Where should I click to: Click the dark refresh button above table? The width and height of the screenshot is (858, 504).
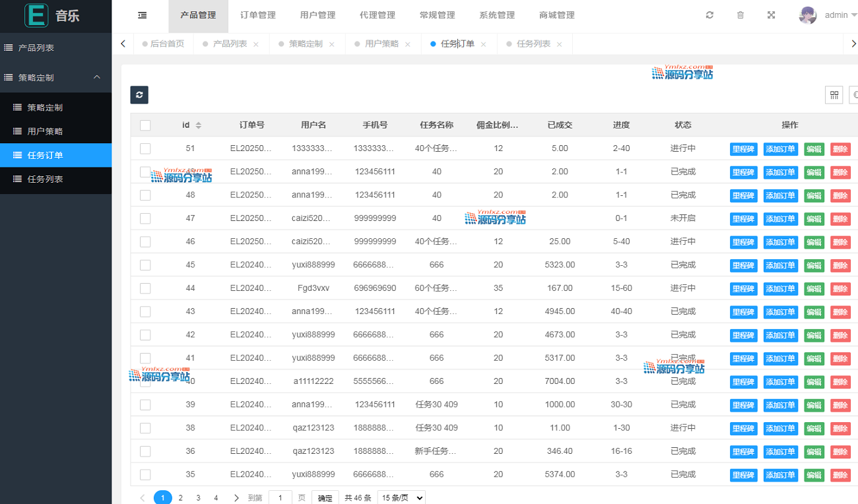coord(139,95)
